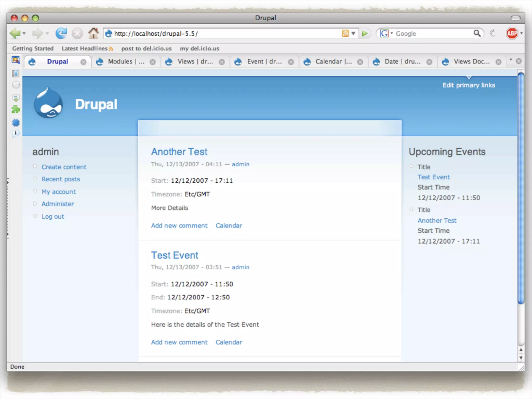Reload the page with the blue refresh icon

click(61, 33)
